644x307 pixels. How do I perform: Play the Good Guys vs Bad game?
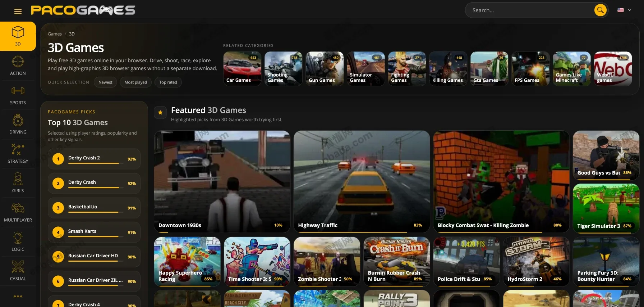click(606, 155)
